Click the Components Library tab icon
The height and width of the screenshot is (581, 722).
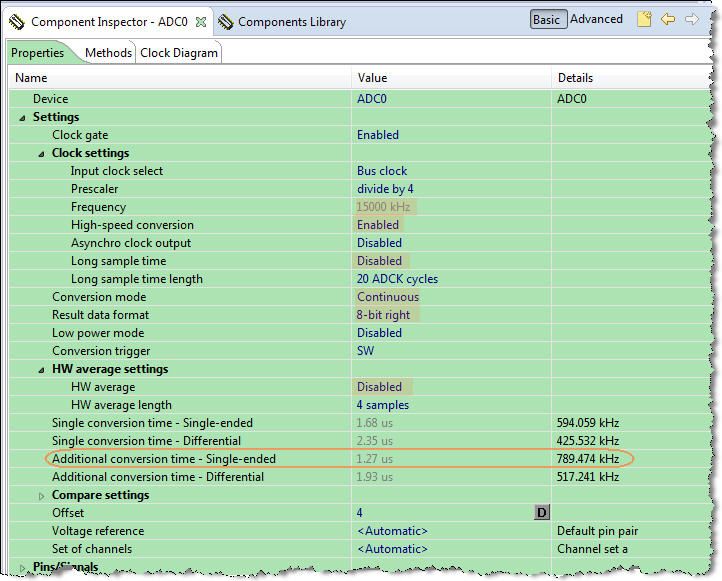(226, 22)
